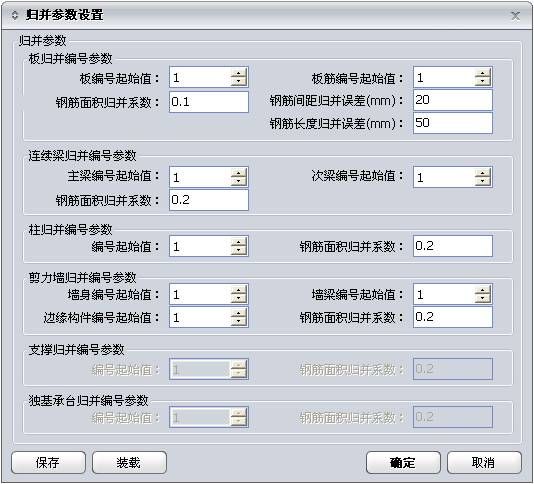Image resolution: width=534 pixels, height=484 pixels.
Task: Select the 钢筋间距归并误差 field showing 20
Action: click(x=453, y=100)
